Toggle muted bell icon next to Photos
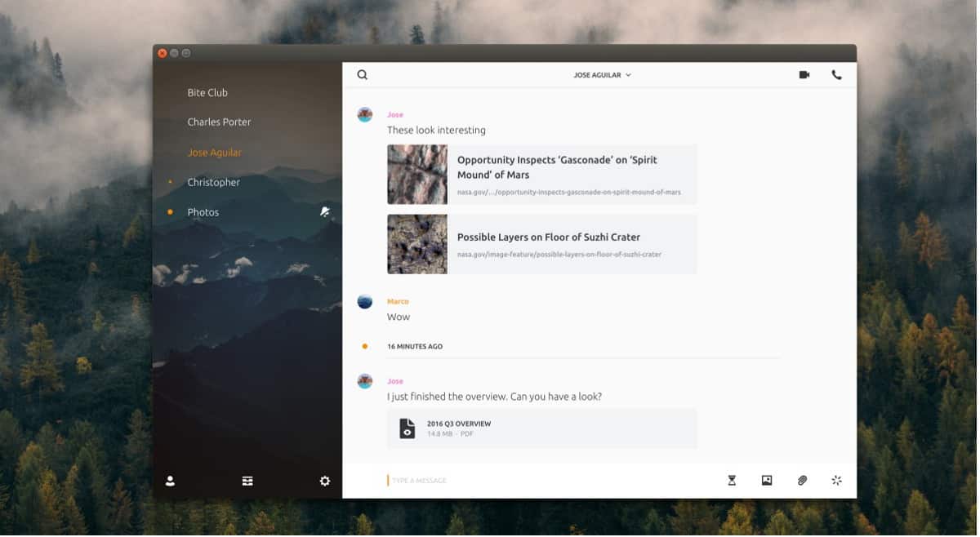This screenshot has width=980, height=537. pyautogui.click(x=325, y=212)
